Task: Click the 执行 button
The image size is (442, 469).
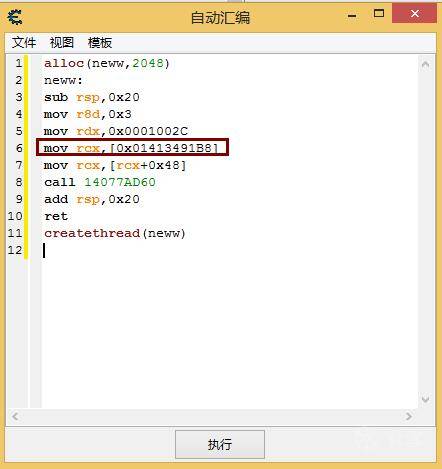Action: 220,444
